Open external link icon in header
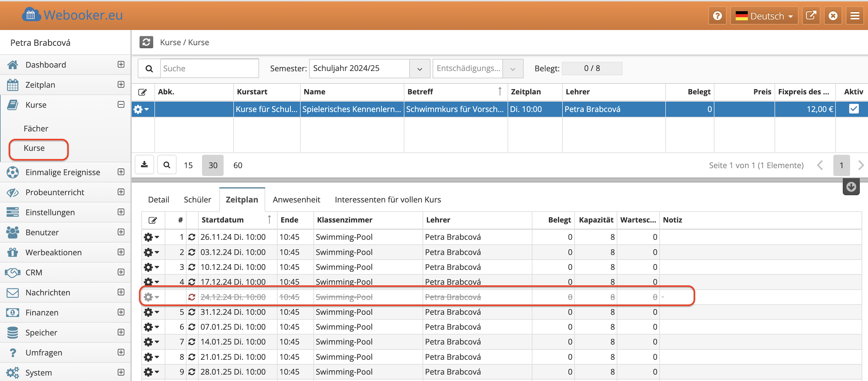This screenshot has width=868, height=381. tap(811, 16)
